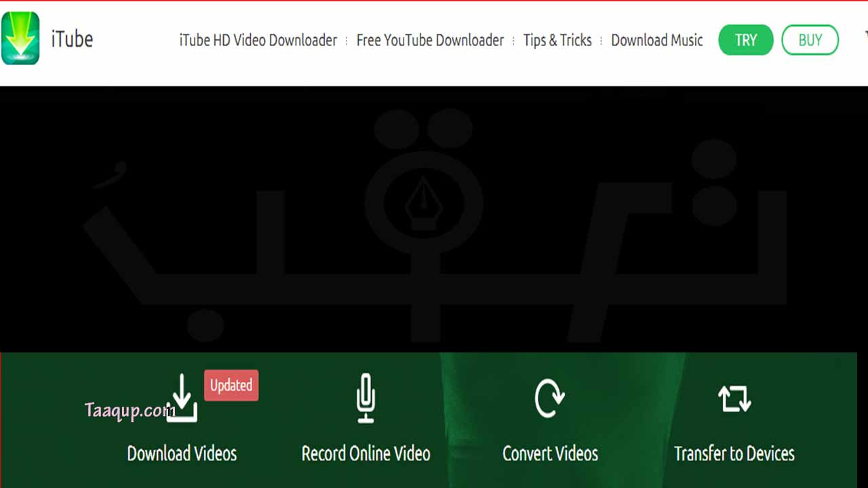This screenshot has width=868, height=488.
Task: Select the Transfer to Devices label
Action: [734, 453]
